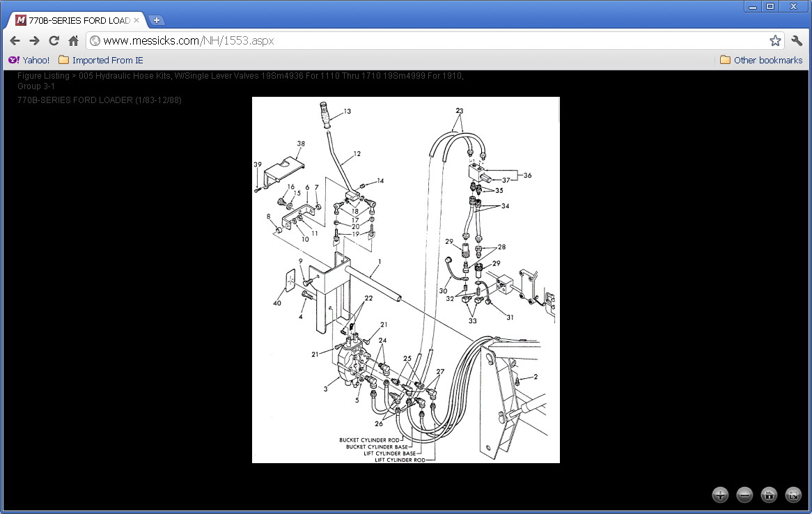Expand the Other bookmarks folder
The image size is (812, 514).
[x=761, y=60]
